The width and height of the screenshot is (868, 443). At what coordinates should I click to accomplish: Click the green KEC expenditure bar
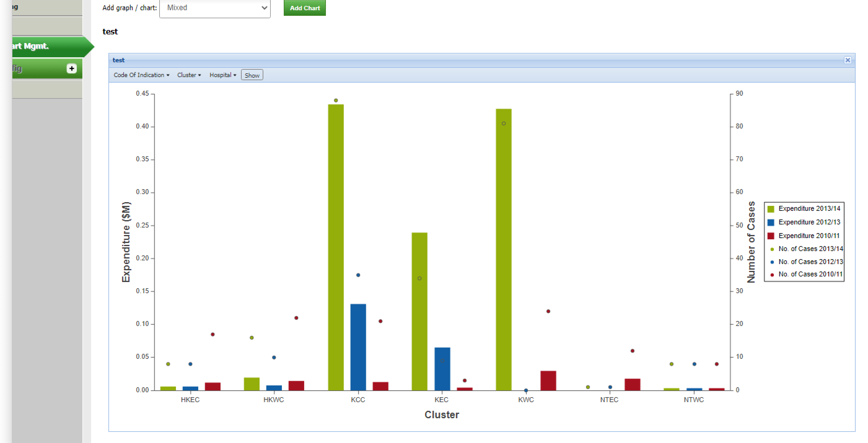pos(419,311)
